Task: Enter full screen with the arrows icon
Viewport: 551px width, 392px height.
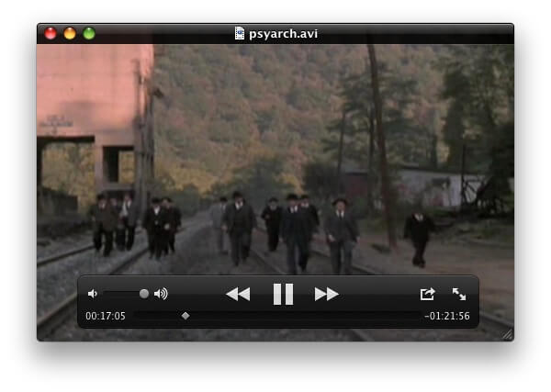Action: pos(459,294)
